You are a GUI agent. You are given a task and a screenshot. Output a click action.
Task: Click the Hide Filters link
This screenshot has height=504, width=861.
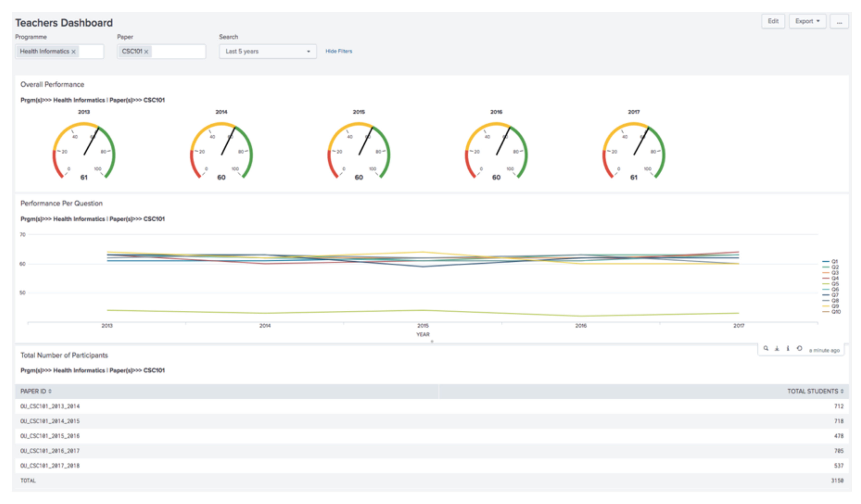339,51
